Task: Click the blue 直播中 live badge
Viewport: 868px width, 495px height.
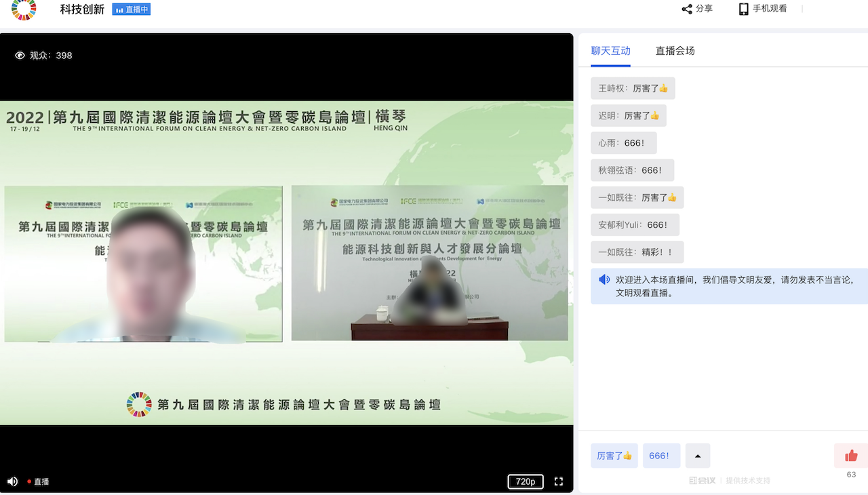Action: tap(131, 9)
